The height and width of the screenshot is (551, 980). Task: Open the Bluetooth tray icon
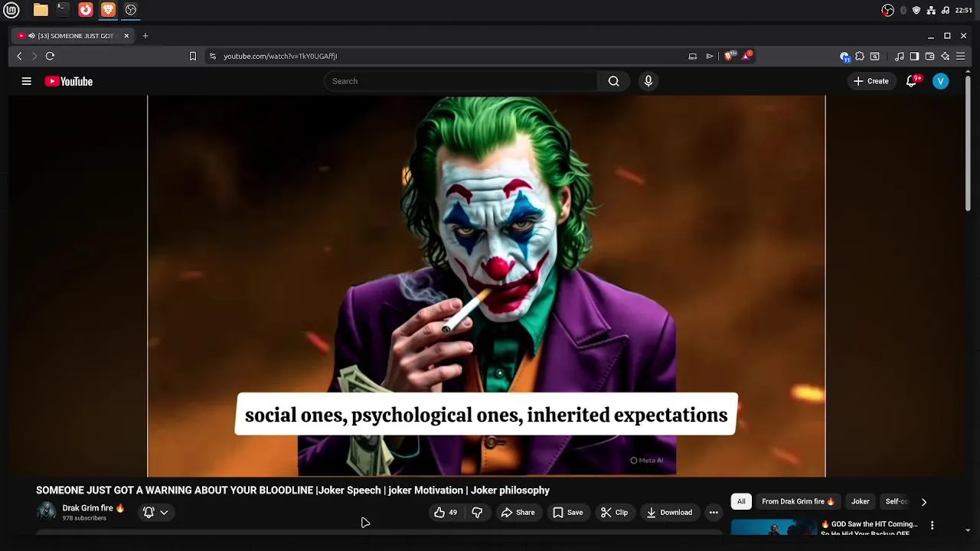[903, 10]
